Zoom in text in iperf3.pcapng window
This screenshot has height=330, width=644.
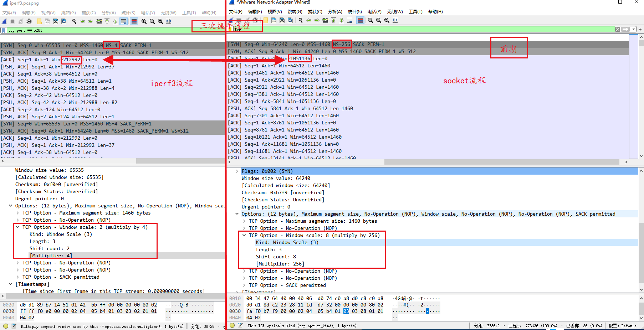(144, 21)
